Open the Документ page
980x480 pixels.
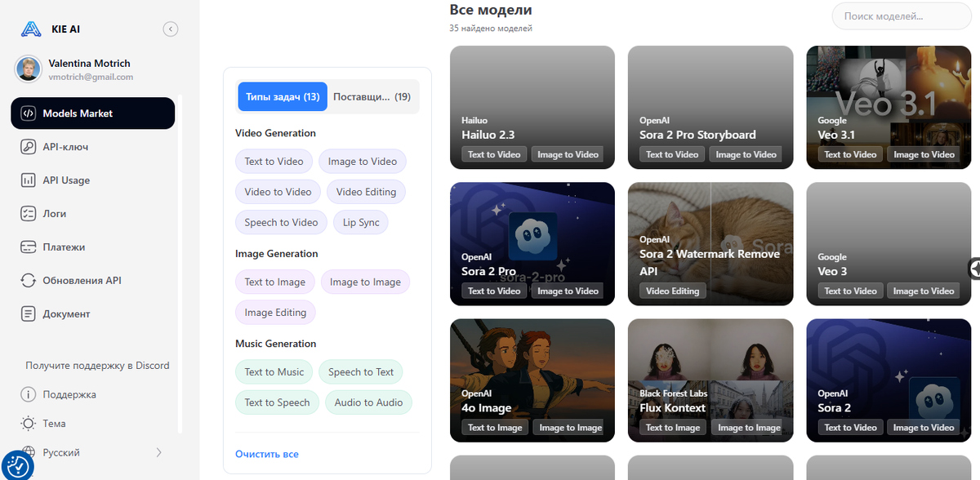[93, 314]
